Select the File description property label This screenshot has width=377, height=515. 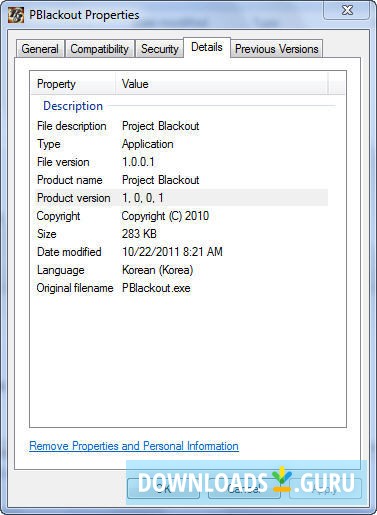point(72,126)
